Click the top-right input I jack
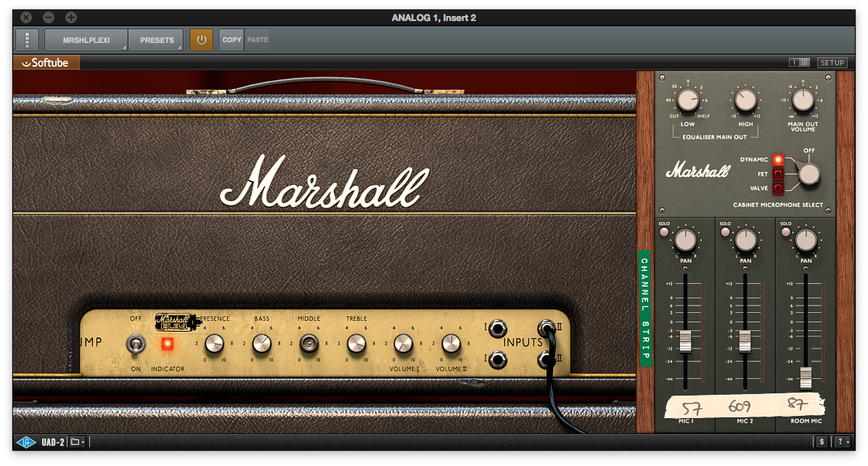 (497, 329)
